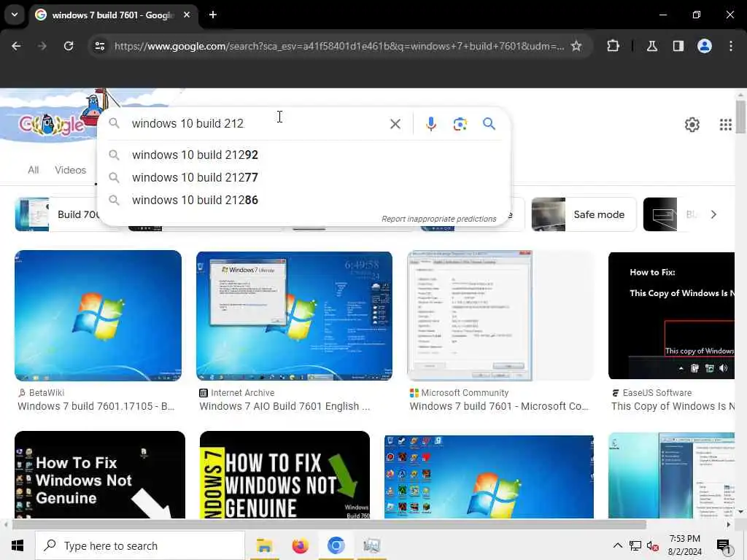Open the Chrome profile avatar
Screen dimensions: 747x560
click(x=704, y=46)
